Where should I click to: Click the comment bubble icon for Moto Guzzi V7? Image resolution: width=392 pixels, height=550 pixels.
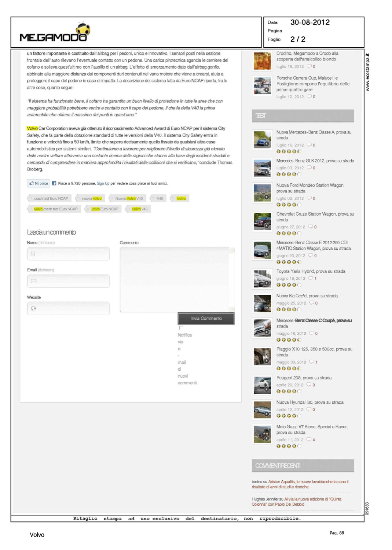pos(309,439)
